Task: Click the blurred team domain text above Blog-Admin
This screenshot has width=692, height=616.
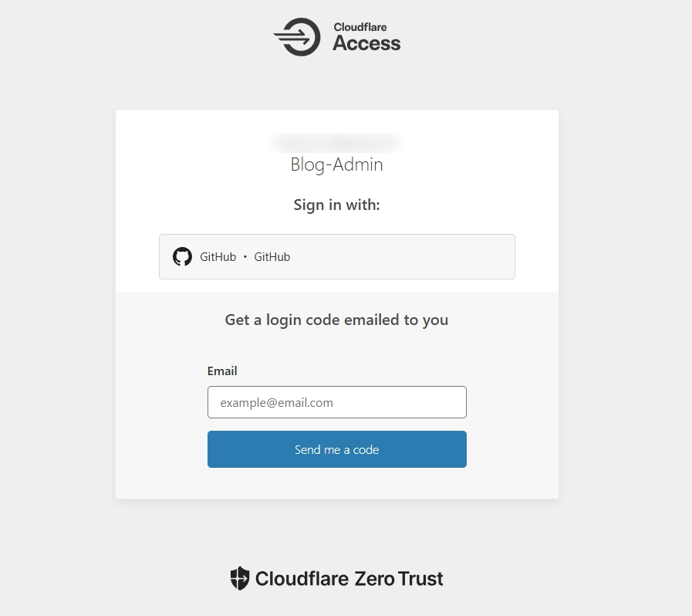Action: click(336, 142)
